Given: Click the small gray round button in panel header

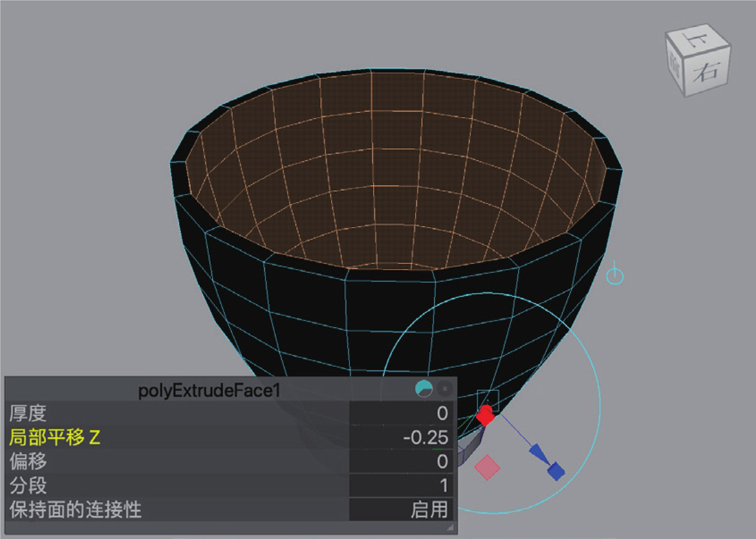Looking at the screenshot, I should [x=445, y=389].
